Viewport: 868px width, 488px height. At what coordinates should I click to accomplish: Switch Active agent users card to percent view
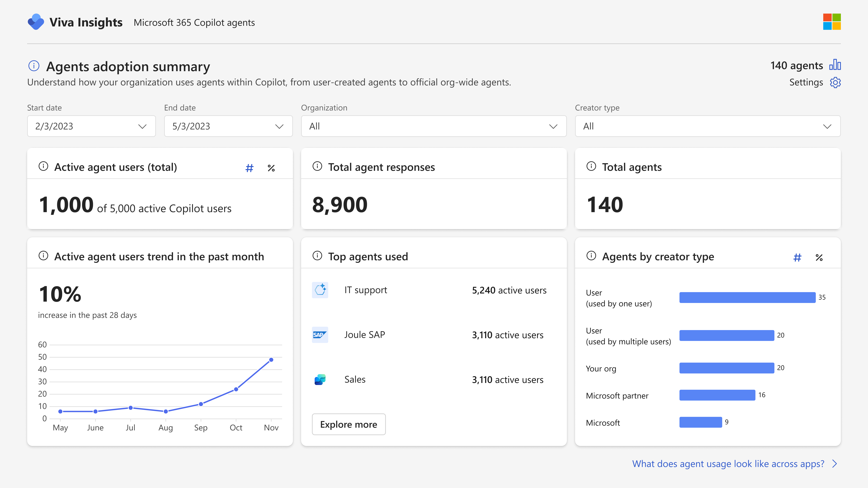tap(271, 168)
